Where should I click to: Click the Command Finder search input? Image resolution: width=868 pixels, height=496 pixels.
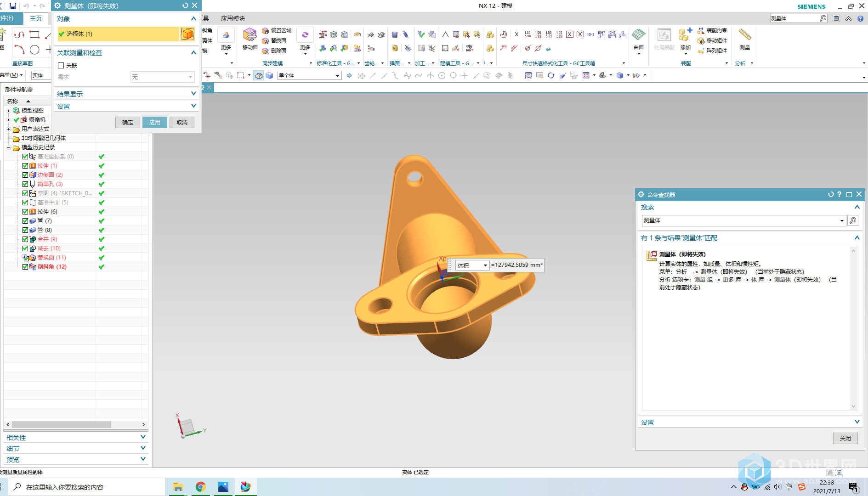pos(740,220)
